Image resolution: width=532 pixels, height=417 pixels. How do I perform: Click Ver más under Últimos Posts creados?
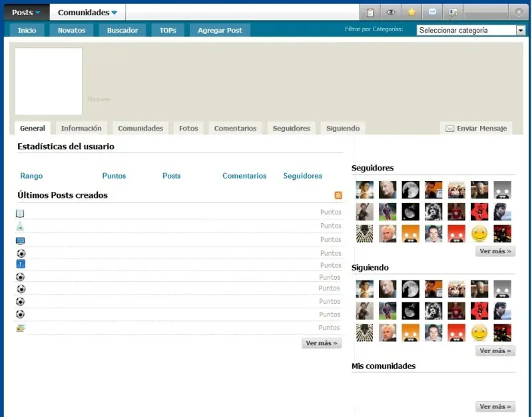coord(322,343)
